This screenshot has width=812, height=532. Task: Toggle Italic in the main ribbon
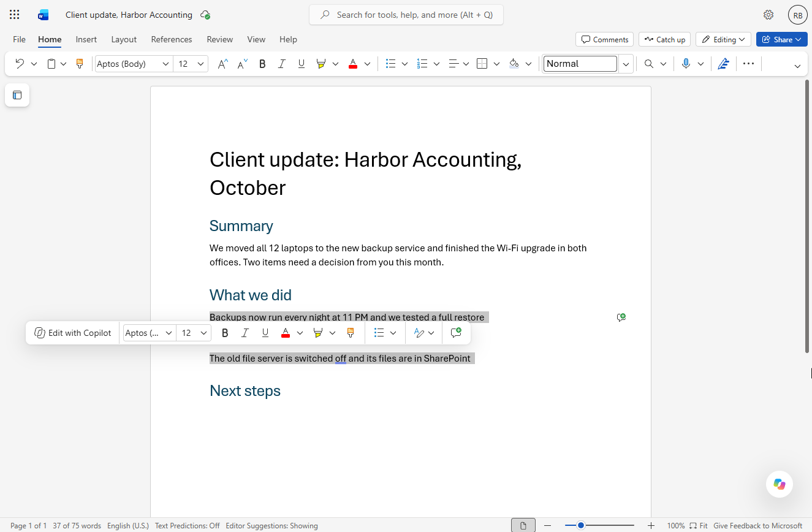pyautogui.click(x=282, y=64)
